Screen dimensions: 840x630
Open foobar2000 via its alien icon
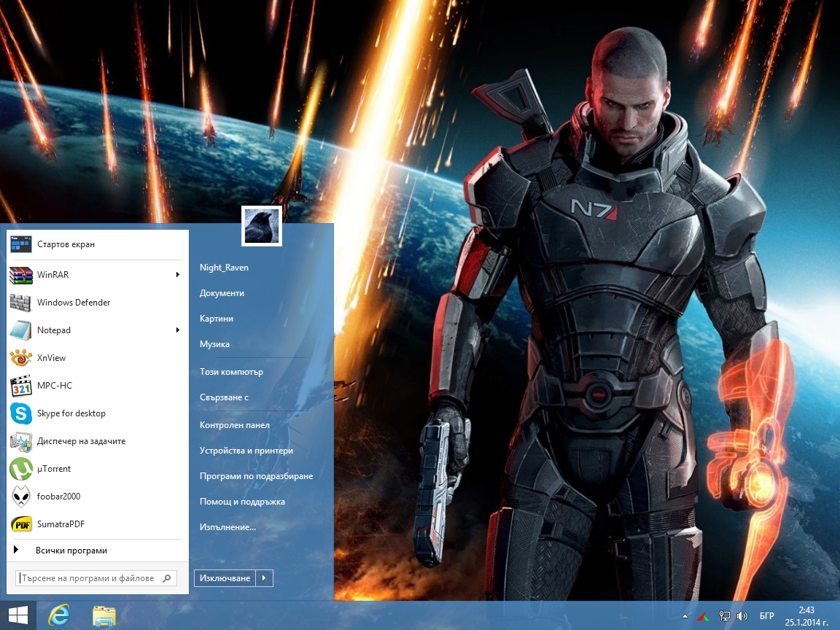pyautogui.click(x=21, y=497)
